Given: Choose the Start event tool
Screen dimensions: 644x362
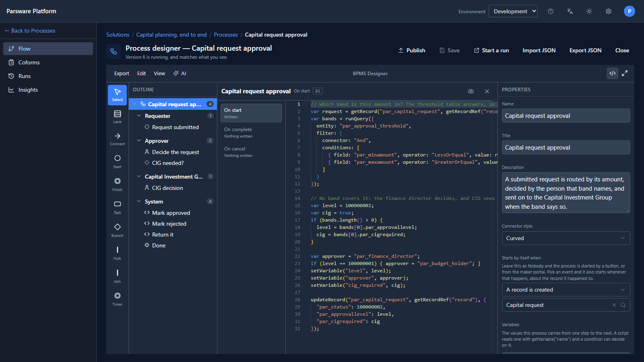Looking at the screenshot, I should coord(117,161).
